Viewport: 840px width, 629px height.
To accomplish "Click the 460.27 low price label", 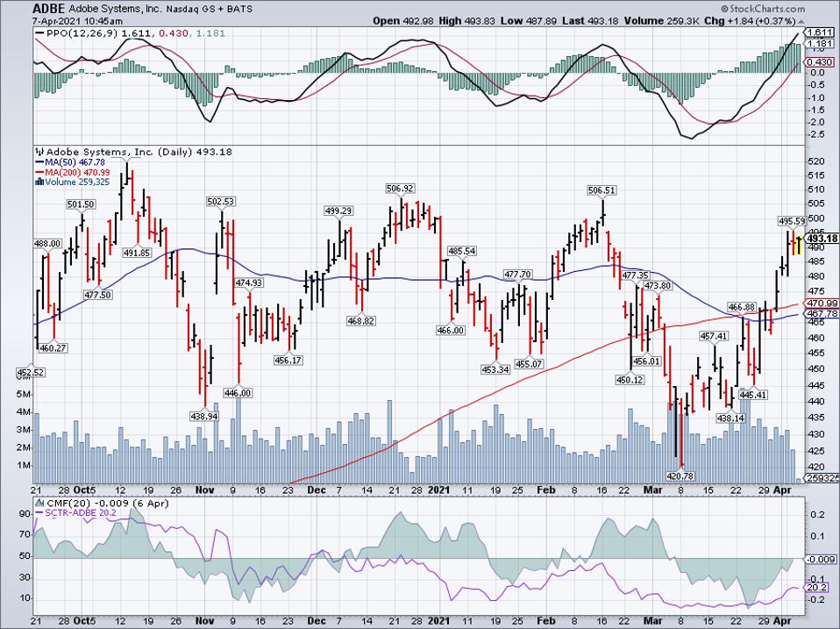I will click(53, 348).
